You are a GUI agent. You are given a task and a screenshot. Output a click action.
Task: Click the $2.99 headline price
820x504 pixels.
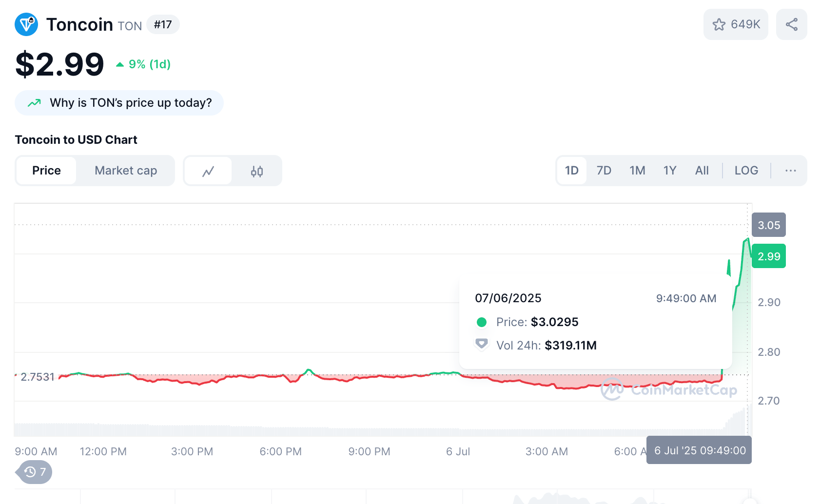59,64
